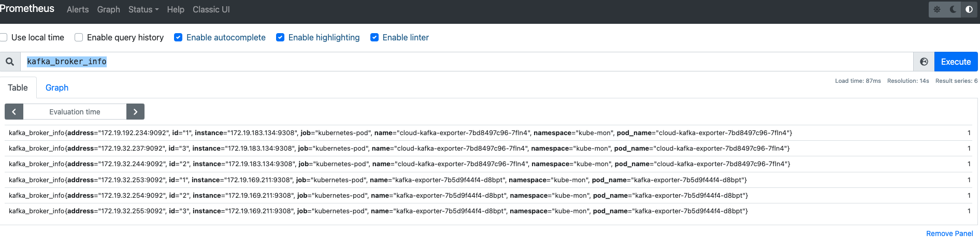Screen dimensions: 980x249
Task: Switch to the Graph panel tab
Action: (x=57, y=87)
